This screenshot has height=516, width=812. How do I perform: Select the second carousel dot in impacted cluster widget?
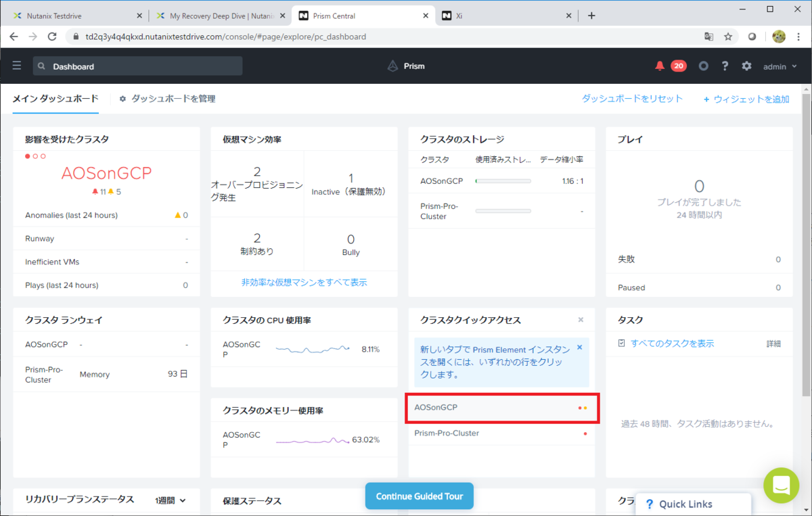pyautogui.click(x=35, y=156)
